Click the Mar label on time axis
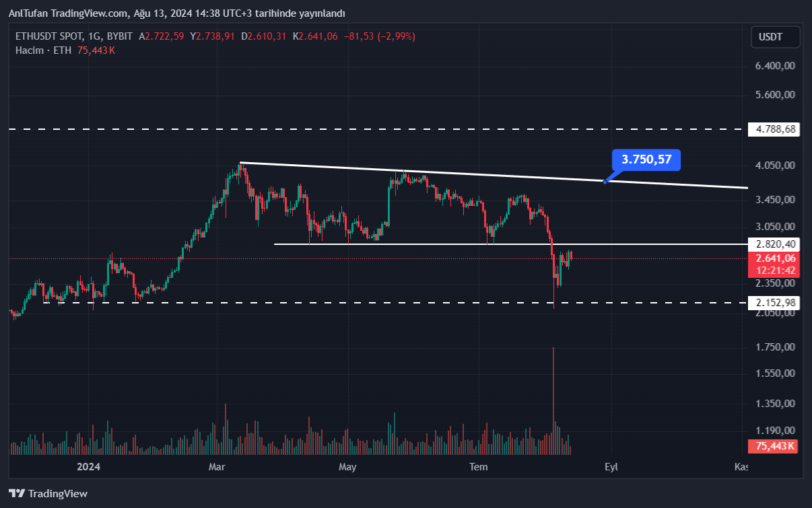 [217, 467]
